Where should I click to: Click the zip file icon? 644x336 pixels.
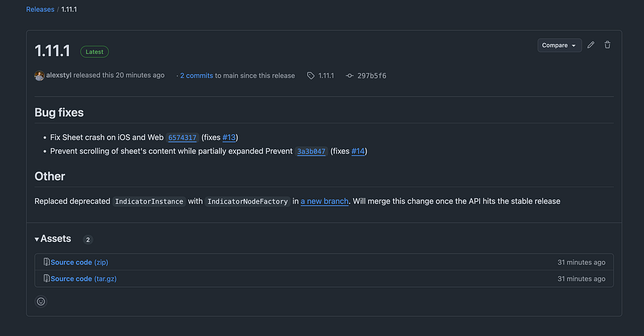[46, 262]
